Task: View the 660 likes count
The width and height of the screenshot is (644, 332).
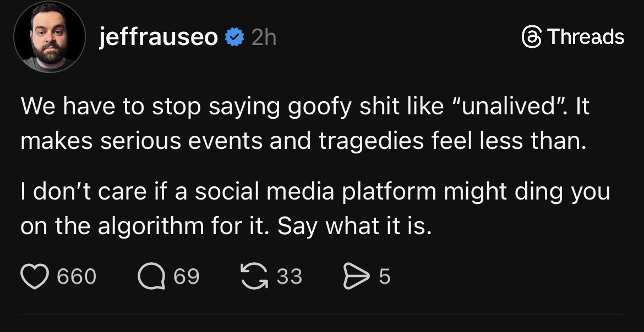Action: [77, 276]
